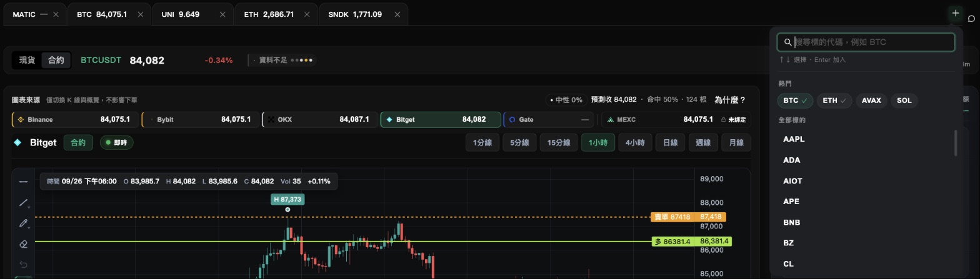Close the UNI tab
The width and height of the screenshot is (980, 279).
pyautogui.click(x=223, y=14)
